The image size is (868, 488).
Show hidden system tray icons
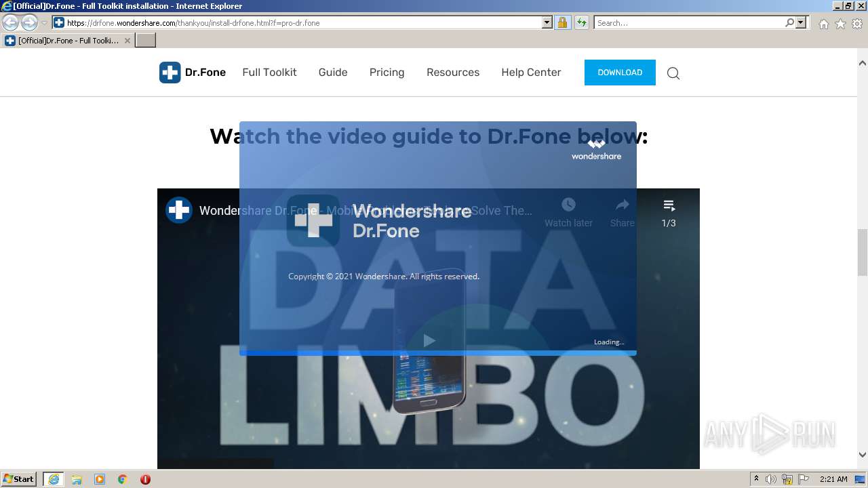pos(757,479)
